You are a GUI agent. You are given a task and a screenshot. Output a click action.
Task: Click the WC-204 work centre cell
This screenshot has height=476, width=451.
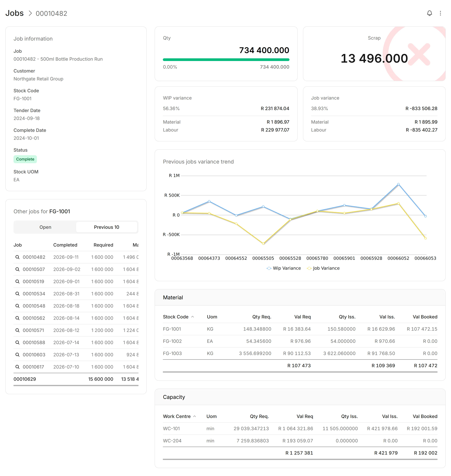tap(172, 441)
